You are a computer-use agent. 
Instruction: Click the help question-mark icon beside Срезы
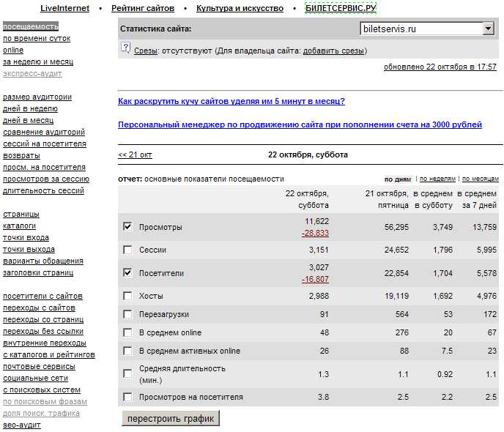(127, 51)
